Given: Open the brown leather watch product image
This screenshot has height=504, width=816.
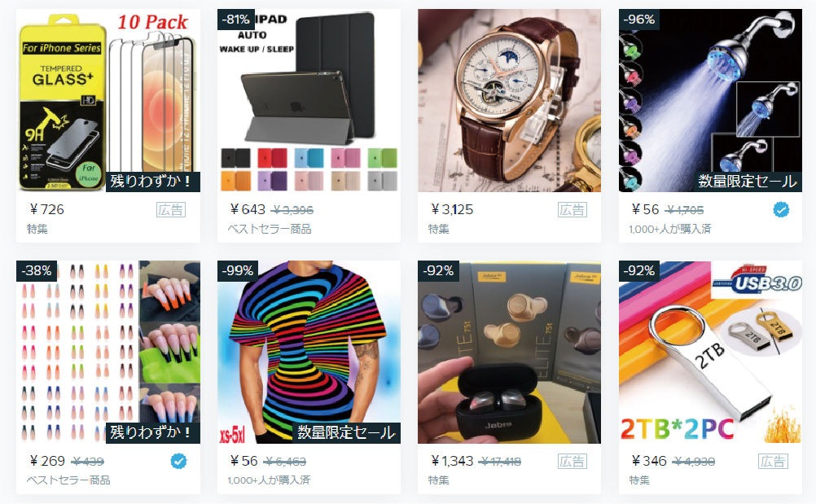Looking at the screenshot, I should coord(510,100).
